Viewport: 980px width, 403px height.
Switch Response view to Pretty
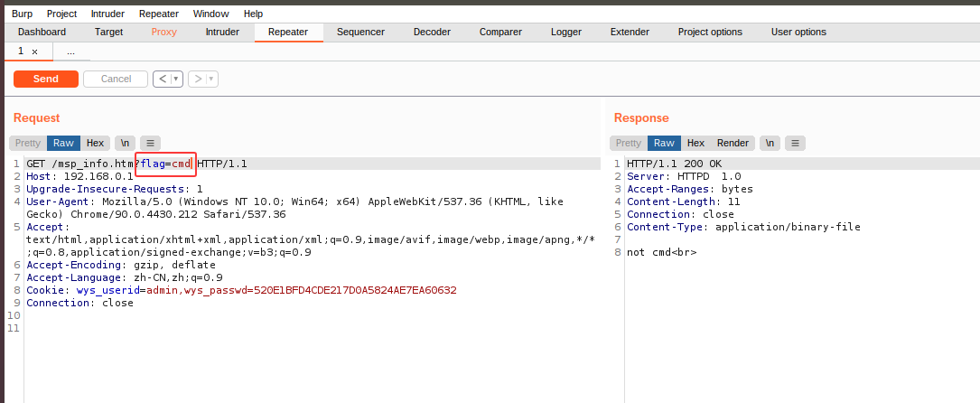click(x=628, y=143)
